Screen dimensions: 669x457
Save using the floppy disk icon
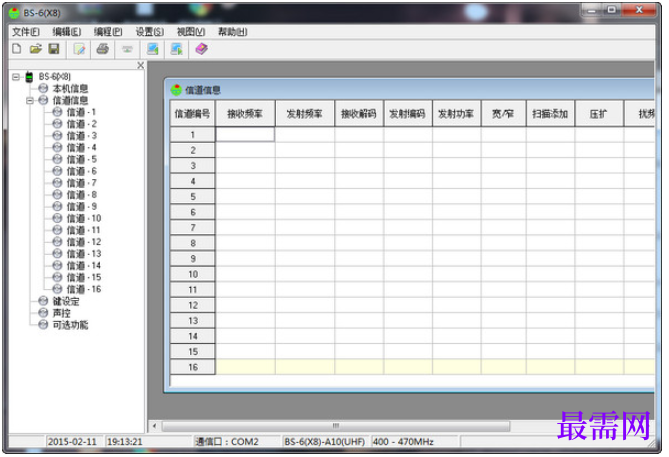point(54,49)
